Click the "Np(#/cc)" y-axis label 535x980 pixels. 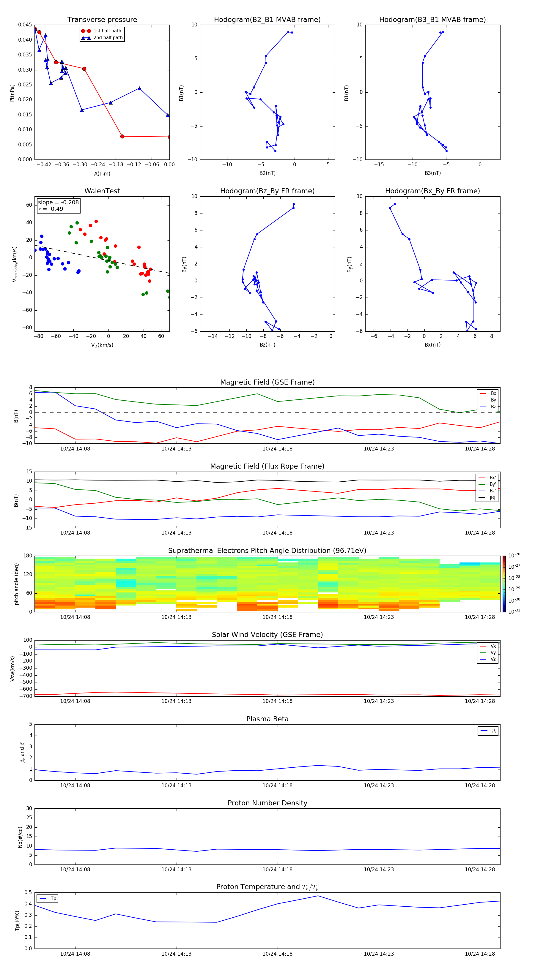tap(21, 837)
